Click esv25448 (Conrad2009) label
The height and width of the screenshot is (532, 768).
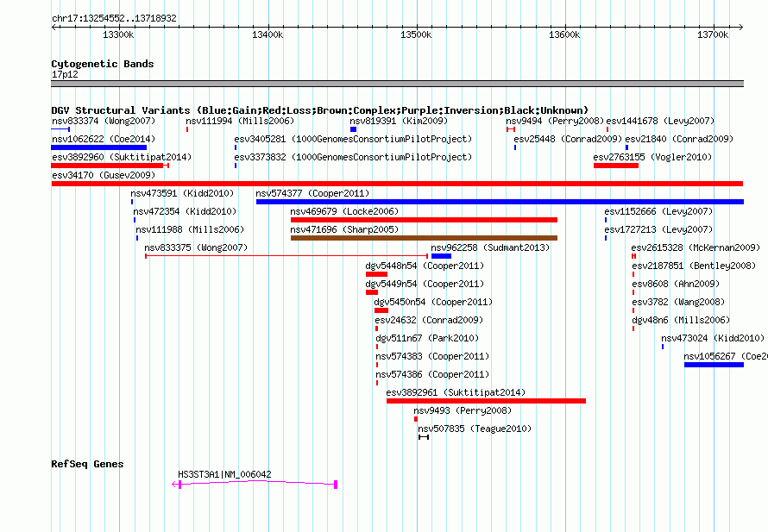pos(568,139)
